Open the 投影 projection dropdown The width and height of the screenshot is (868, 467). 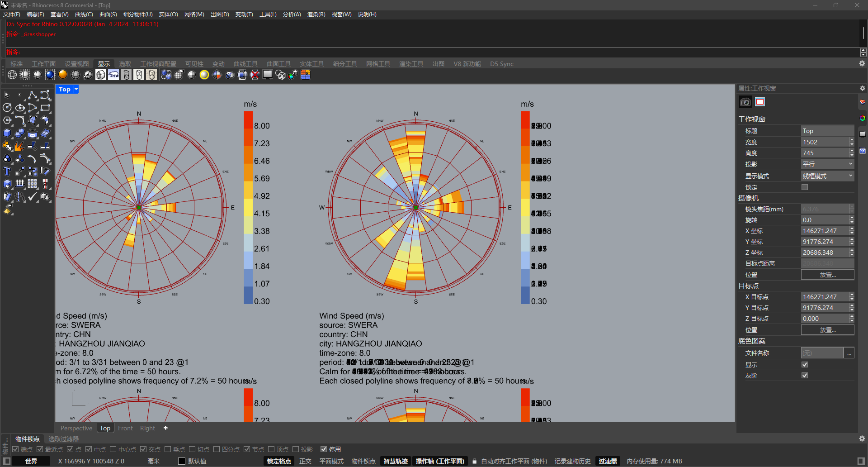[x=827, y=164]
